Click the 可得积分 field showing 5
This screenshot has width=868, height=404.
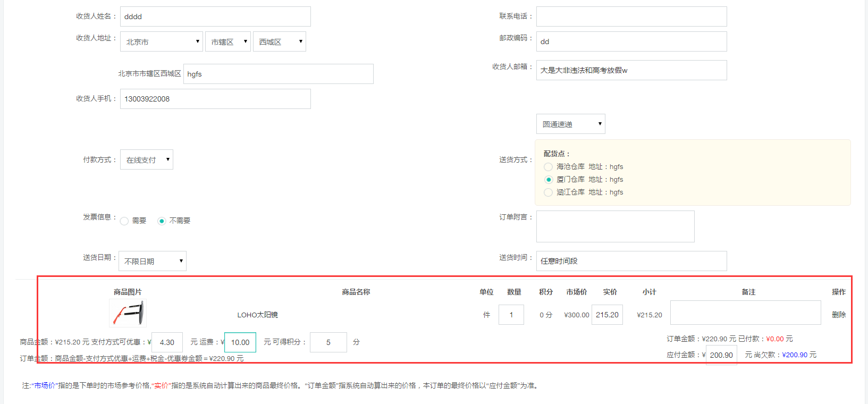[328, 342]
